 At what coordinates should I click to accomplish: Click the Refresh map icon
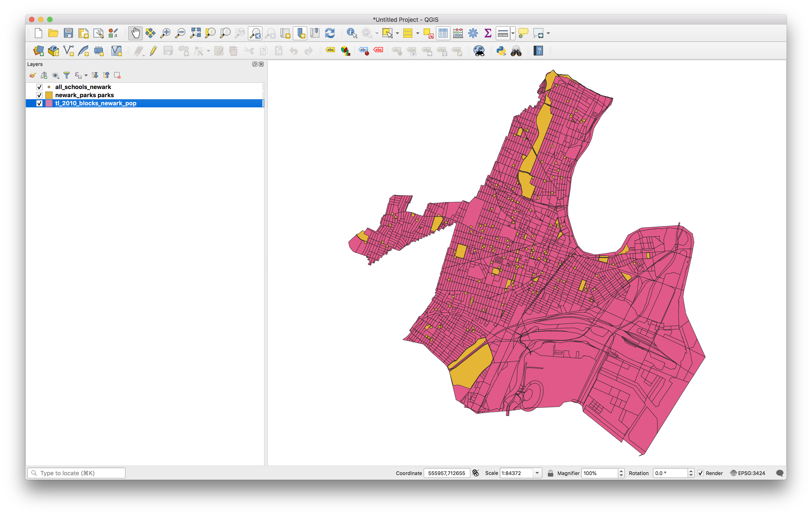(330, 33)
